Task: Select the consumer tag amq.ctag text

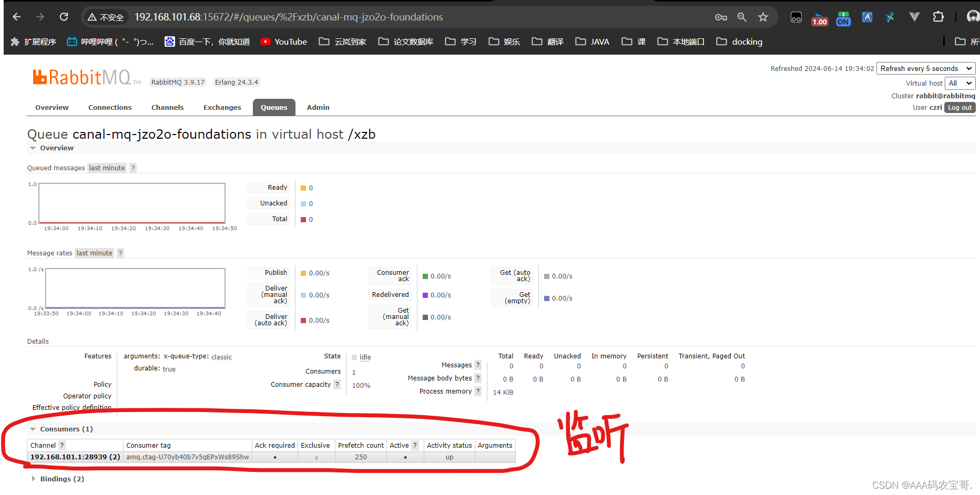Action: point(188,457)
